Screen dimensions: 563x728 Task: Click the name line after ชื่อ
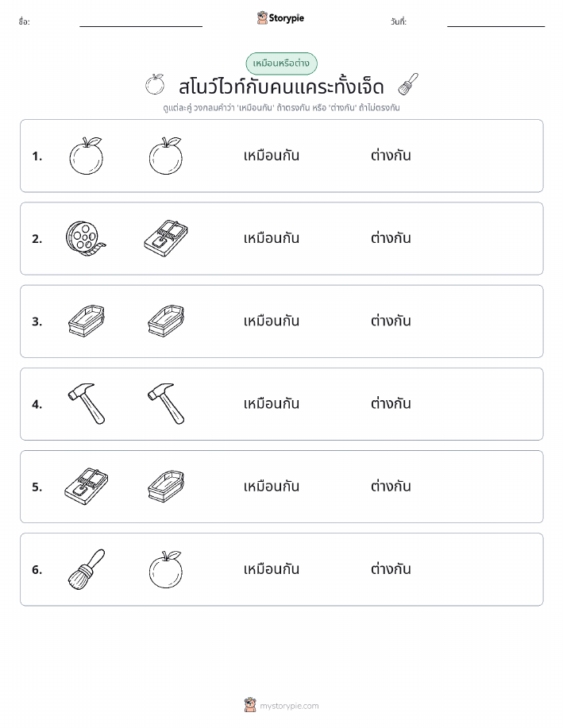click(141, 26)
